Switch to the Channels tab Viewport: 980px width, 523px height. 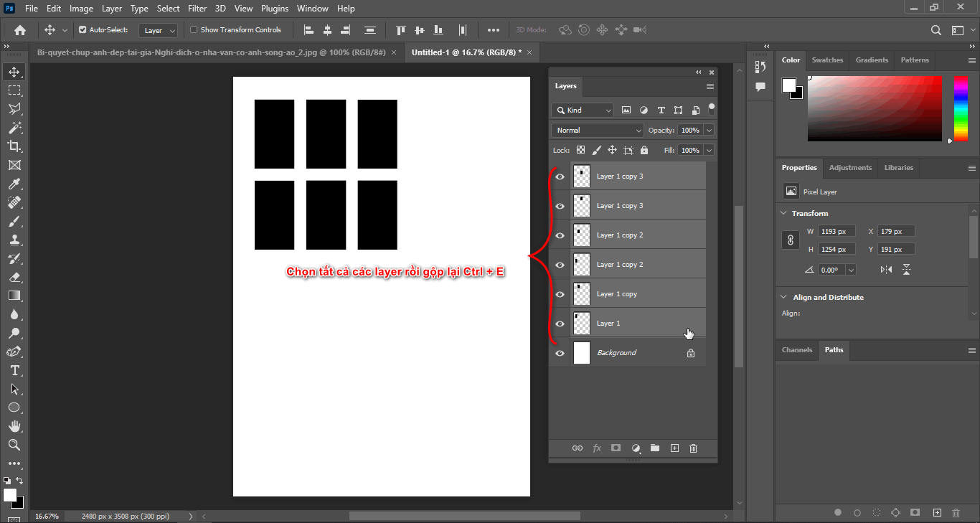point(796,350)
